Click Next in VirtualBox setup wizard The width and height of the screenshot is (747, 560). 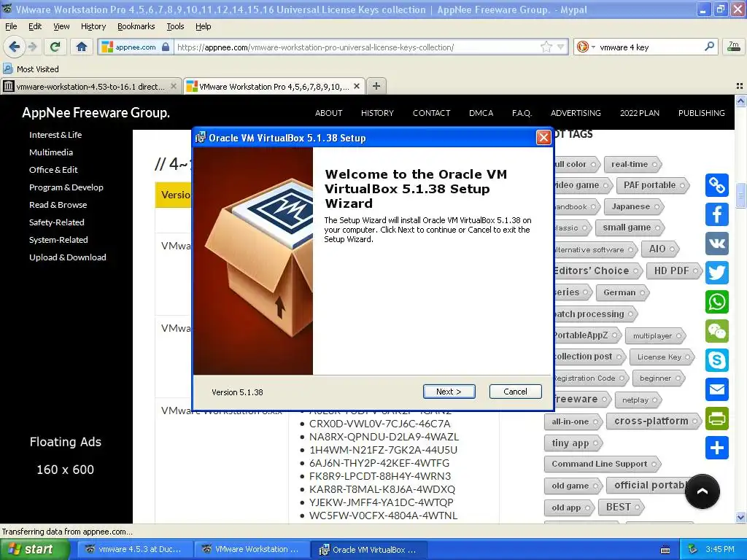point(449,392)
